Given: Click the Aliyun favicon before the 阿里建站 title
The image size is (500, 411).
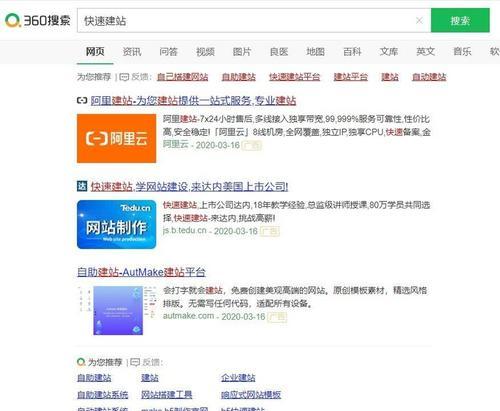Looking at the screenshot, I should click(x=82, y=100).
